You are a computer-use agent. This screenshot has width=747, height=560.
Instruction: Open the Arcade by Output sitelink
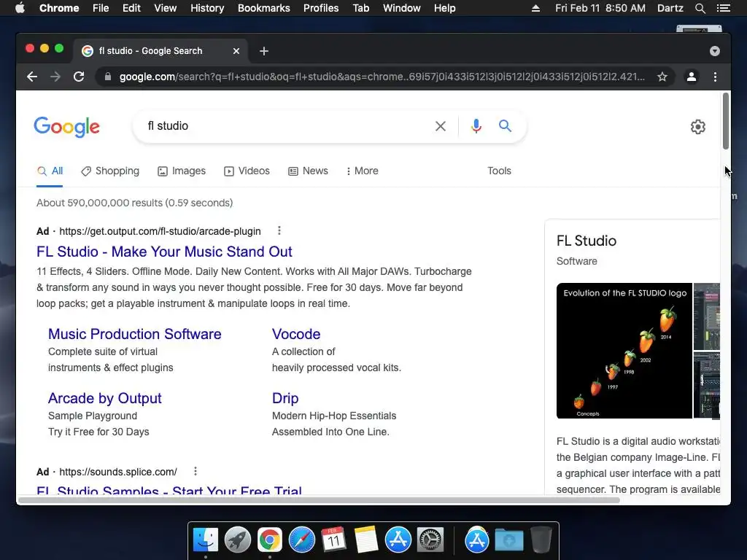tap(105, 398)
